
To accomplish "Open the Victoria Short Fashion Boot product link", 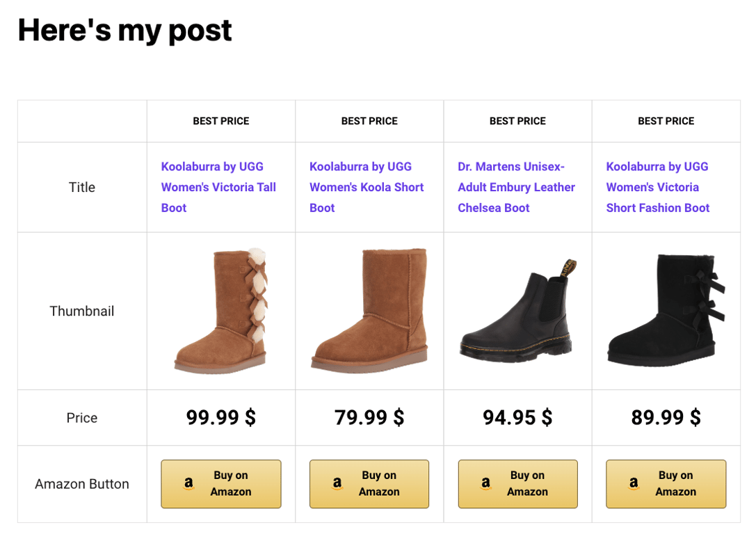I will pos(657,187).
